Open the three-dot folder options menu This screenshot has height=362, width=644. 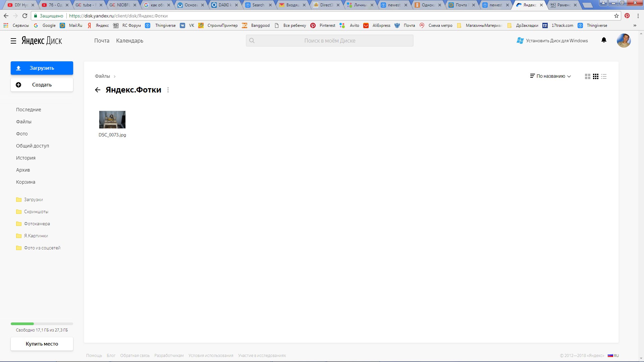coord(168,90)
